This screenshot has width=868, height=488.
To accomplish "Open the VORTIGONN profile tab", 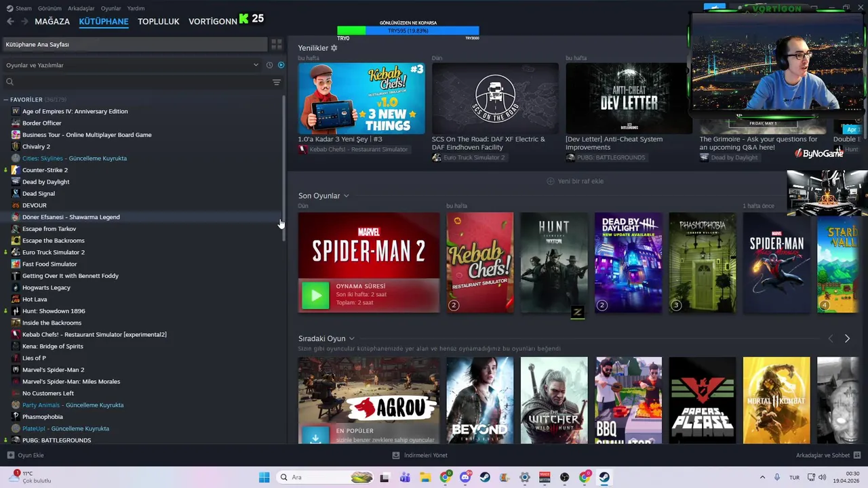I will pos(213,21).
